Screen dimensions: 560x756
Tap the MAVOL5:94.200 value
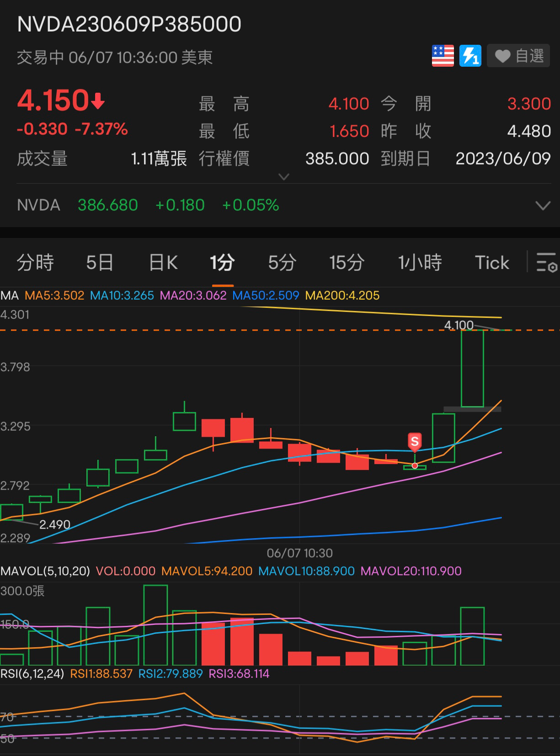tap(207, 571)
